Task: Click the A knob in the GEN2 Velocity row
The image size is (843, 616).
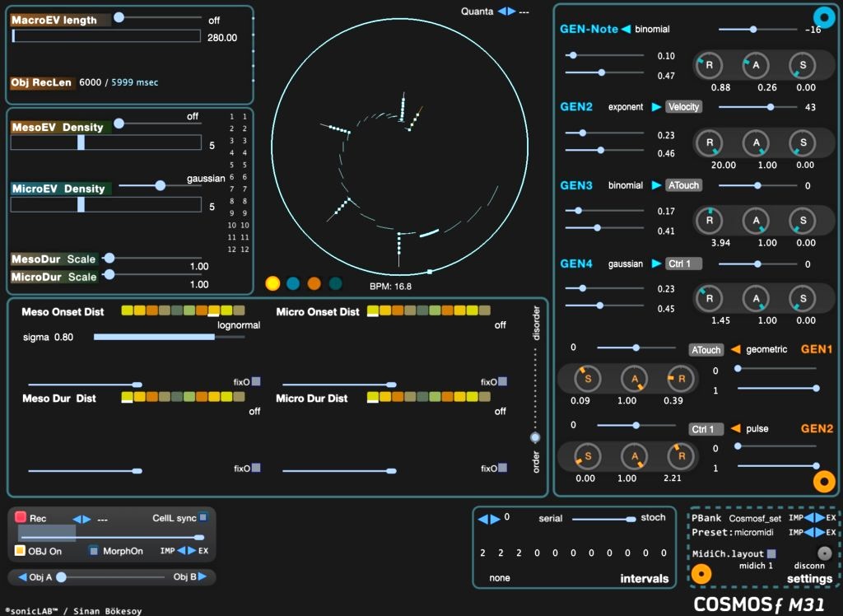Action: pyautogui.click(x=756, y=143)
